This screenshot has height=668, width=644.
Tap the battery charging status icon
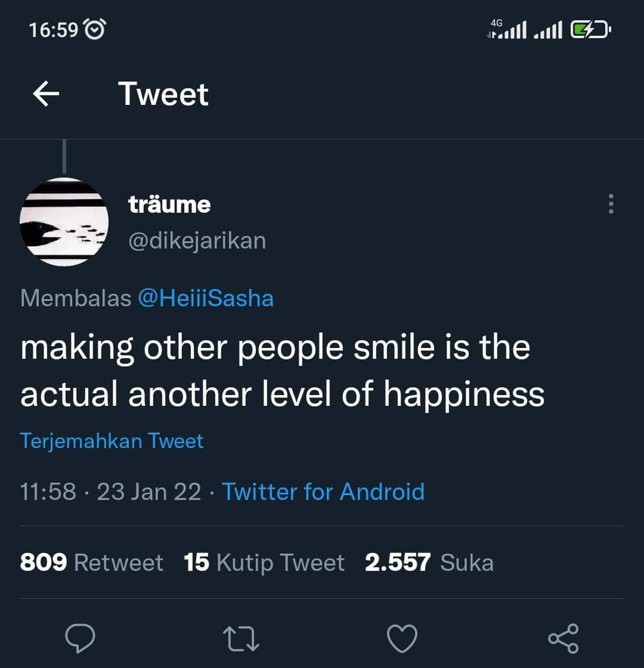591,29
